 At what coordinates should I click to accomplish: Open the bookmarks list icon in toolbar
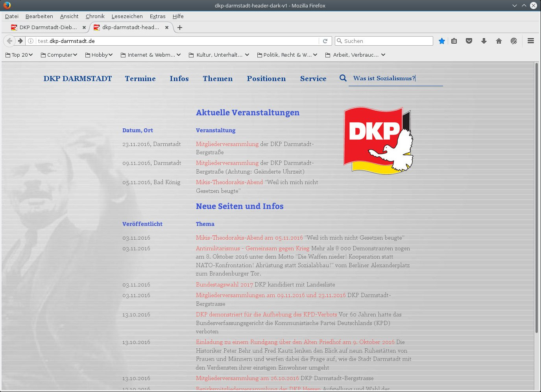click(x=454, y=41)
